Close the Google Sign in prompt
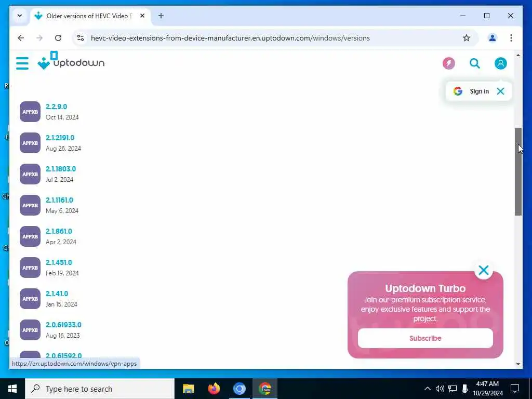Viewport: 532px width, 399px height. click(x=500, y=91)
